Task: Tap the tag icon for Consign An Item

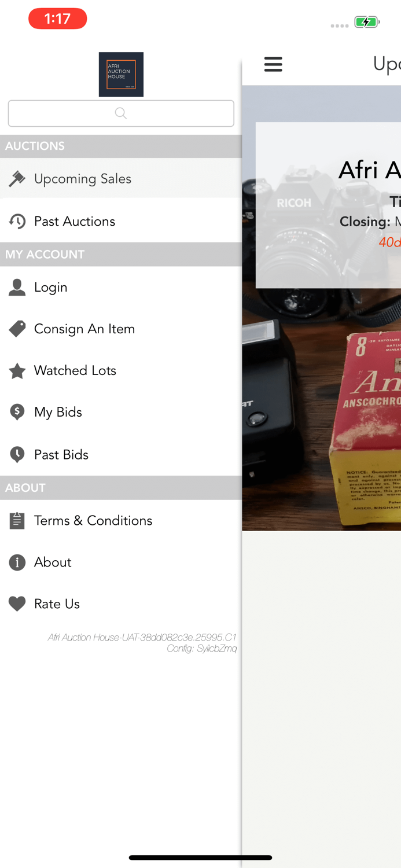Action: (17, 329)
